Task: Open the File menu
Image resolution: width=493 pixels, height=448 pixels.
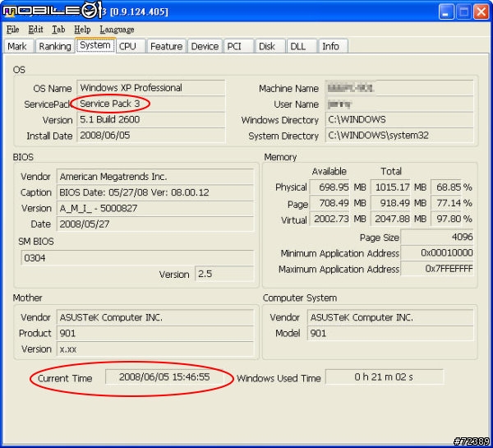Action: (13, 30)
